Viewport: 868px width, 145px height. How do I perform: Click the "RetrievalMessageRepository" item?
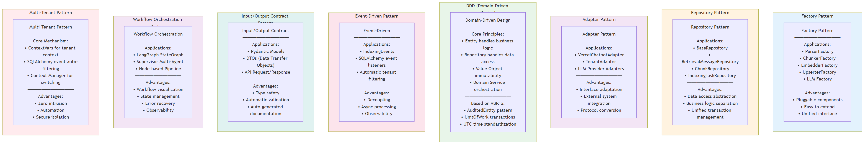(710, 62)
